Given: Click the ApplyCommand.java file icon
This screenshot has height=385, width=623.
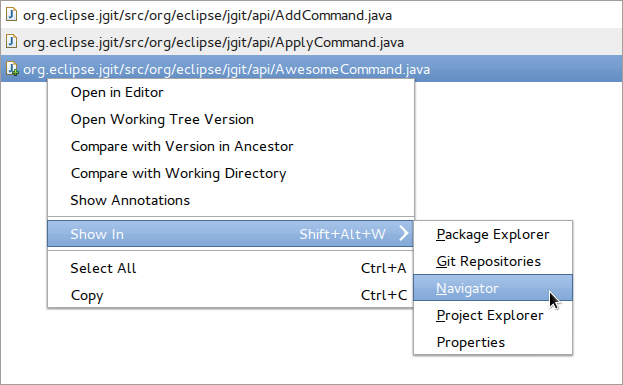Looking at the screenshot, I should click(12, 42).
